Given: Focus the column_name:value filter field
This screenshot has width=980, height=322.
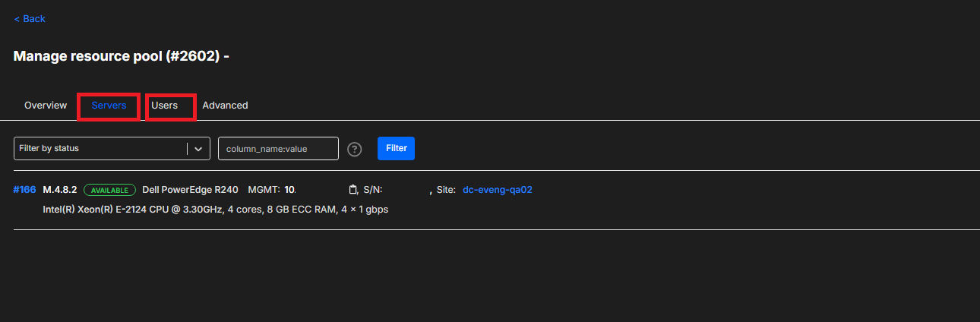Looking at the screenshot, I should coord(278,149).
